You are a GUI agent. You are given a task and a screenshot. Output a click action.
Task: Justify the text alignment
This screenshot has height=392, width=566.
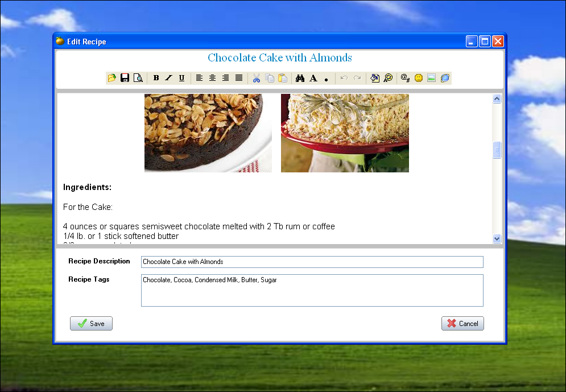(x=239, y=78)
